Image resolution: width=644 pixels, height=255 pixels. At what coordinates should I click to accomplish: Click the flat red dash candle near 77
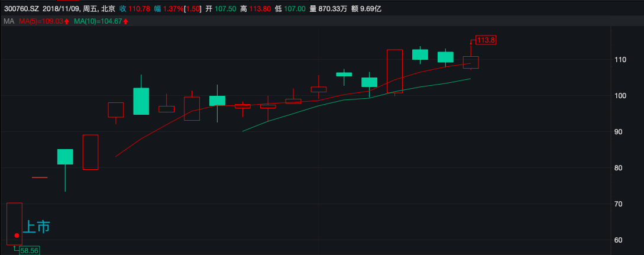pyautogui.click(x=40, y=177)
